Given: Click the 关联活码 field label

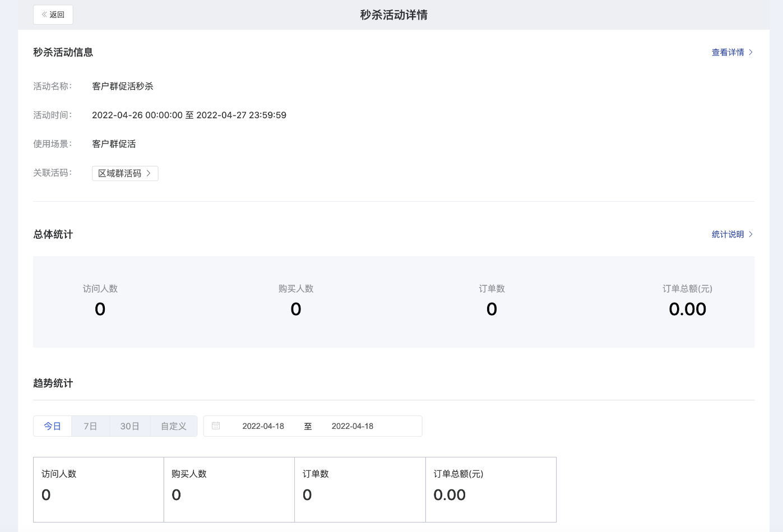Looking at the screenshot, I should click(53, 173).
